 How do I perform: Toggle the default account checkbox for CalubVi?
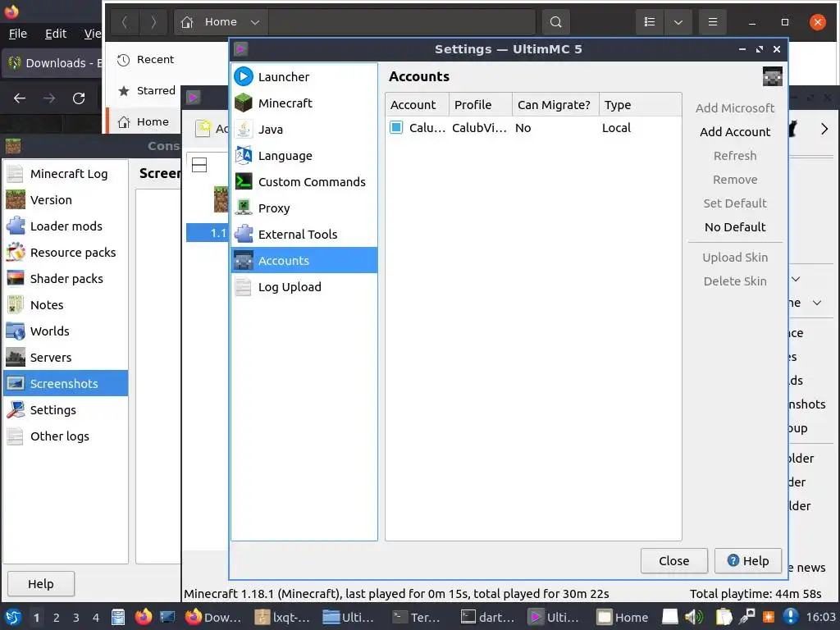click(396, 127)
